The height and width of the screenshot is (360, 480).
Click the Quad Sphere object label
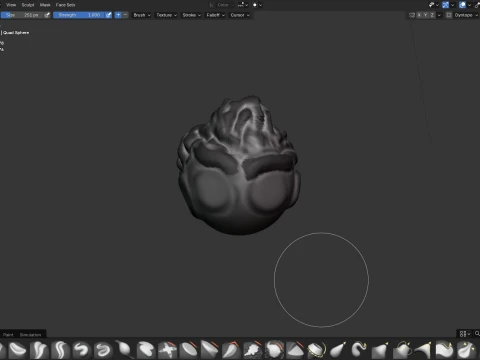point(16,33)
